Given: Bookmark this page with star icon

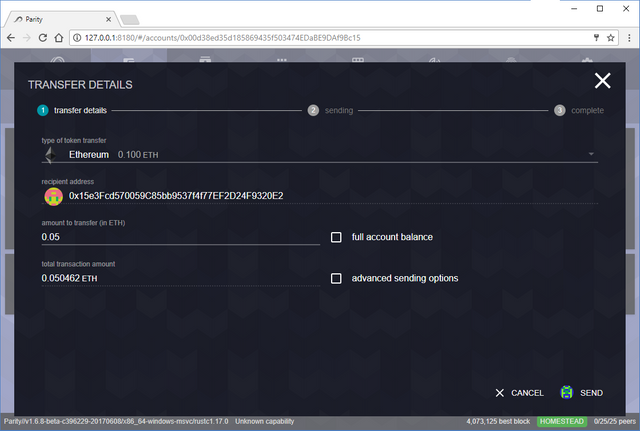Looking at the screenshot, I should tap(611, 38).
